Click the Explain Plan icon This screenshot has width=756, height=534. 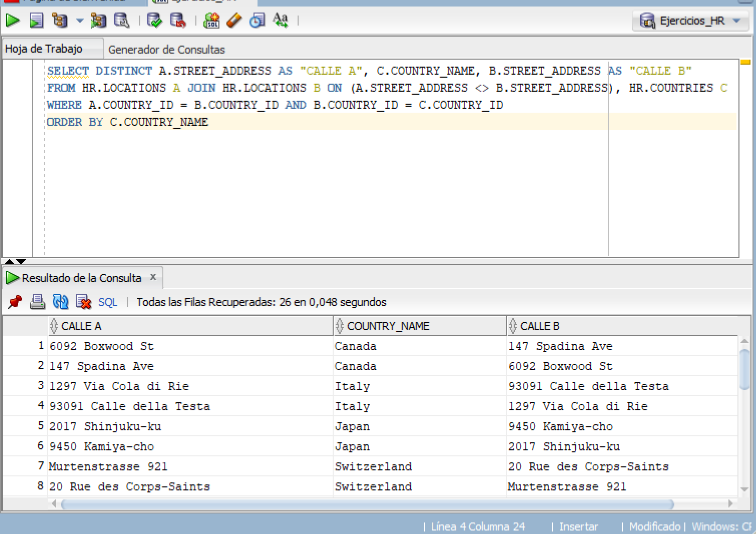[x=61, y=21]
